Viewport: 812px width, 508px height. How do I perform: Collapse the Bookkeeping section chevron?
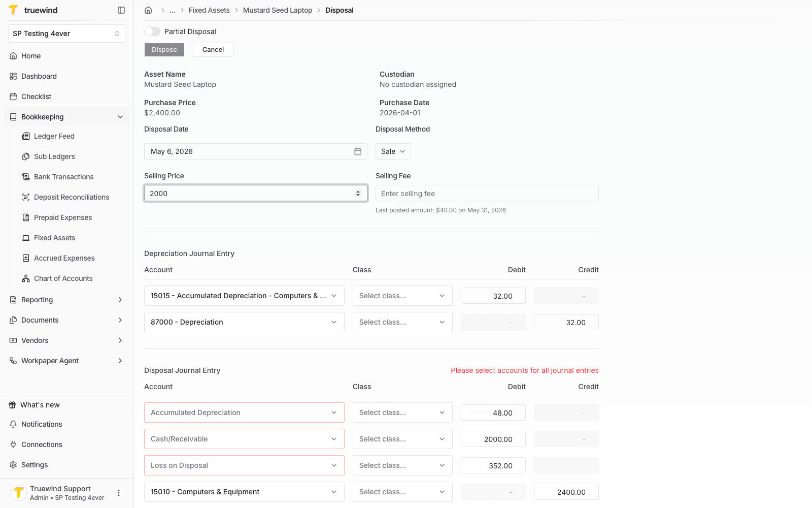pos(120,117)
